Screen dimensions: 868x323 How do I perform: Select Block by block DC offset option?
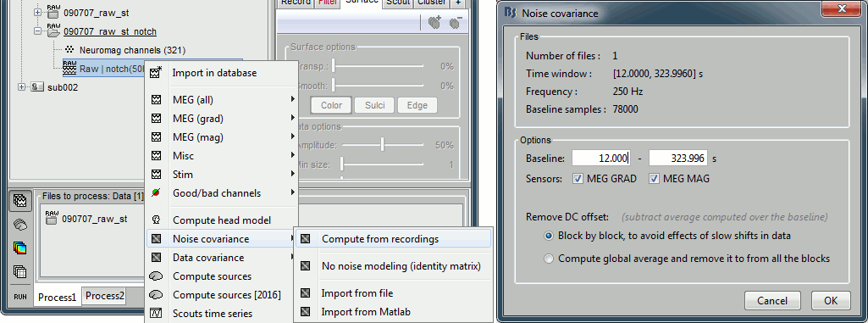pos(549,236)
